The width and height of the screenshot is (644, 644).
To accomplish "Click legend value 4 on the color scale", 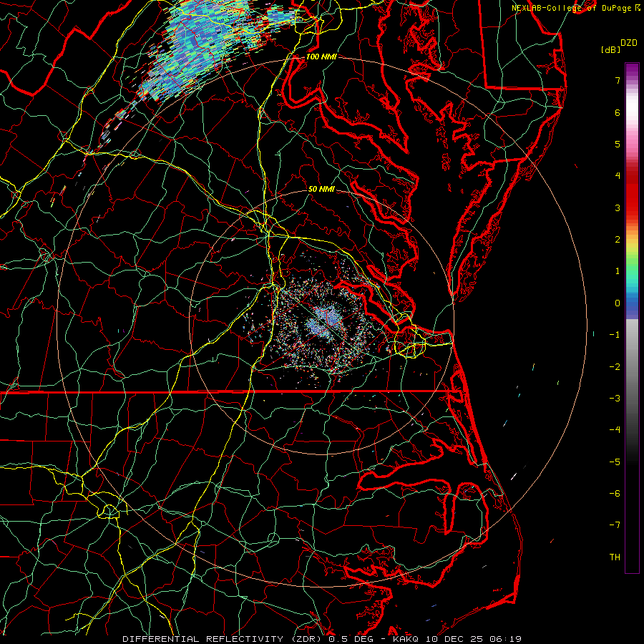I will [x=618, y=176].
